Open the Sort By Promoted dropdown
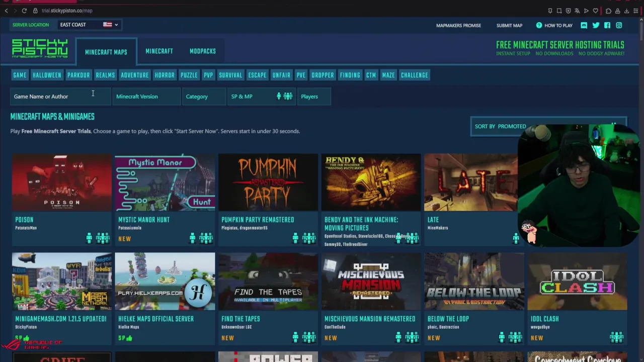 548,127
